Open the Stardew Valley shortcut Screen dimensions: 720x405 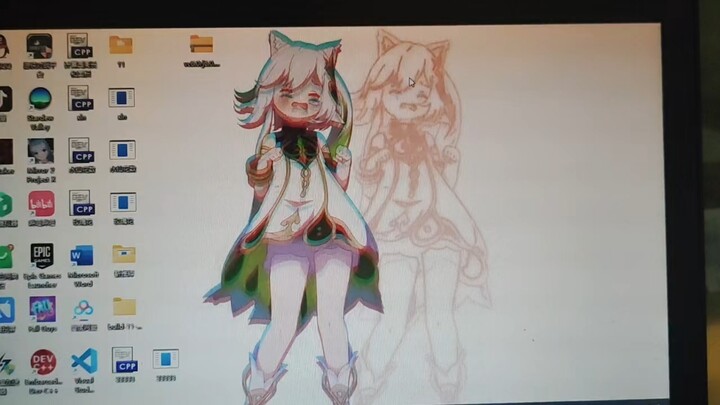pos(41,99)
